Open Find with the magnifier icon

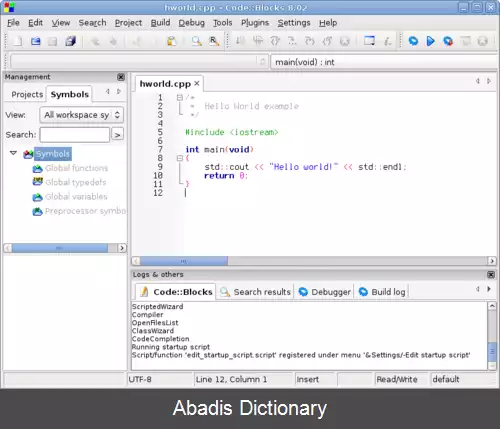[x=196, y=41]
